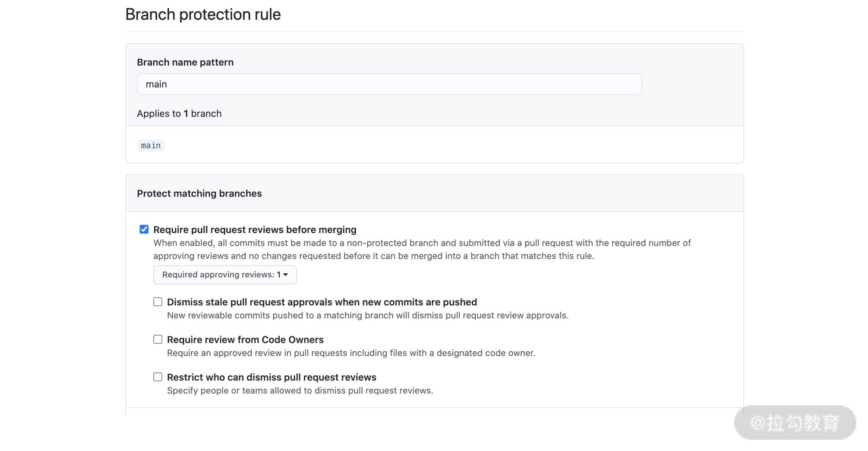Click 'Dismiss stale pull request approvals' label text
Image resolution: width=868 pixels, height=451 pixels.
point(322,302)
